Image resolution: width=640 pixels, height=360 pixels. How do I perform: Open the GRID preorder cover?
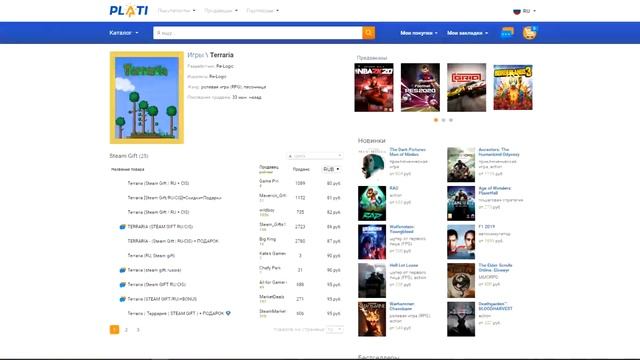tap(467, 87)
